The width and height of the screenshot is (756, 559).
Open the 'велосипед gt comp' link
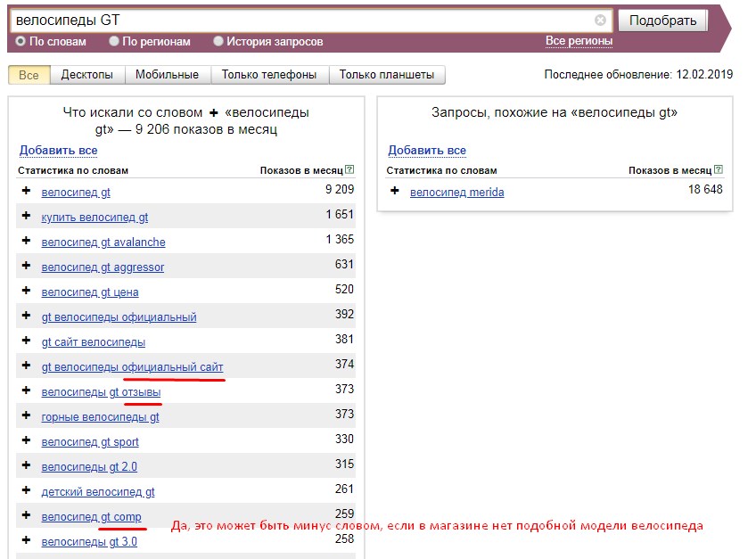pyautogui.click(x=91, y=517)
